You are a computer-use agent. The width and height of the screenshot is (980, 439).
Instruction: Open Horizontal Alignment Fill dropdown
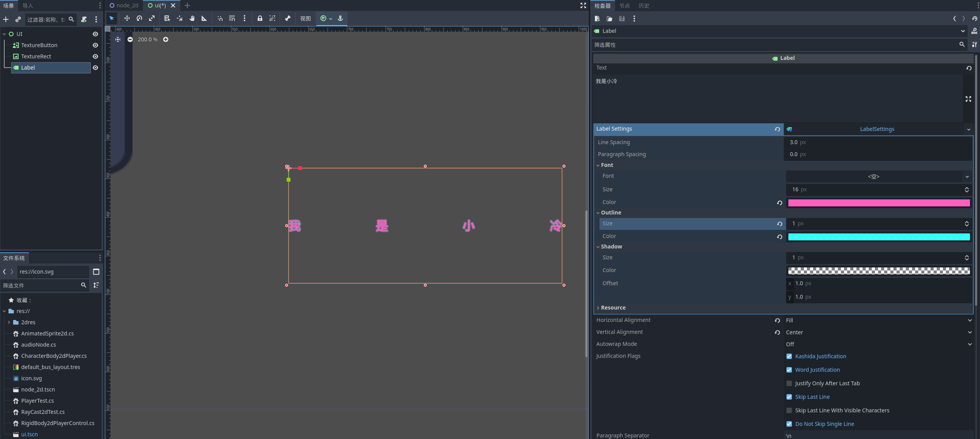click(x=878, y=320)
